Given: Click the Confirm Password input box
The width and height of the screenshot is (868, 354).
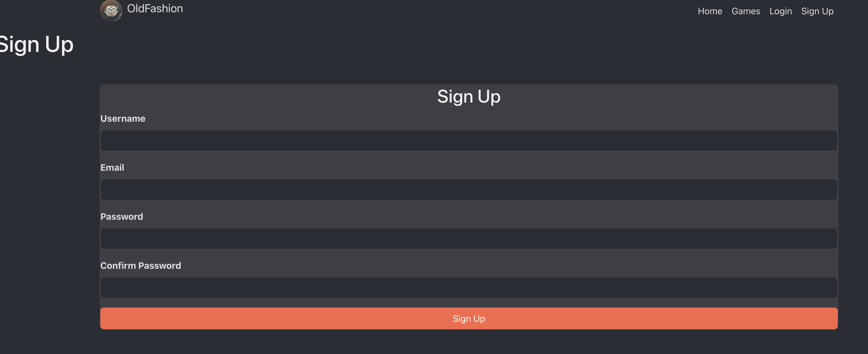Looking at the screenshot, I should [x=469, y=288].
